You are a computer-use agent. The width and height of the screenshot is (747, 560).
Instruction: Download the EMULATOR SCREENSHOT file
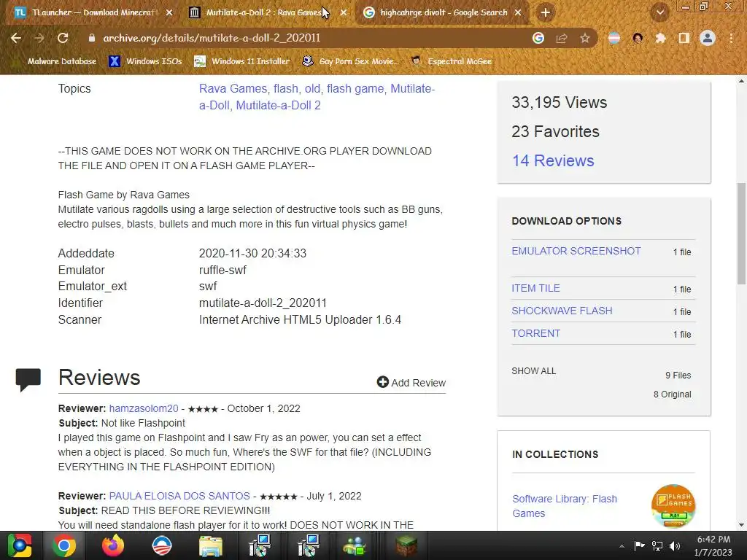[x=576, y=251]
